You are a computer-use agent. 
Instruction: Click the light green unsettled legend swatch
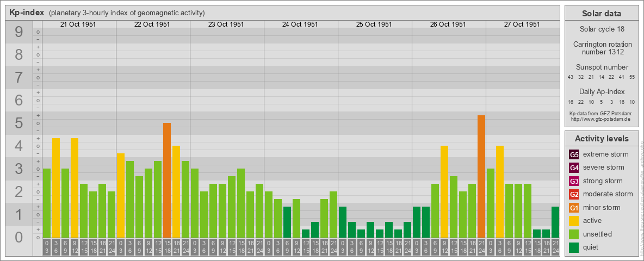pyautogui.click(x=574, y=234)
